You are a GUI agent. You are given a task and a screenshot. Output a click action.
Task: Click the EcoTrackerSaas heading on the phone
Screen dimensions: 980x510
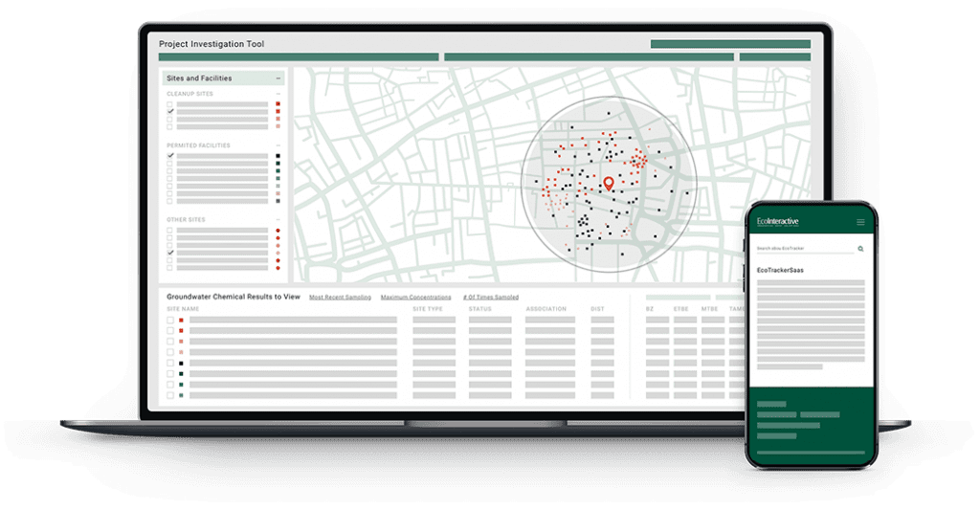[780, 271]
